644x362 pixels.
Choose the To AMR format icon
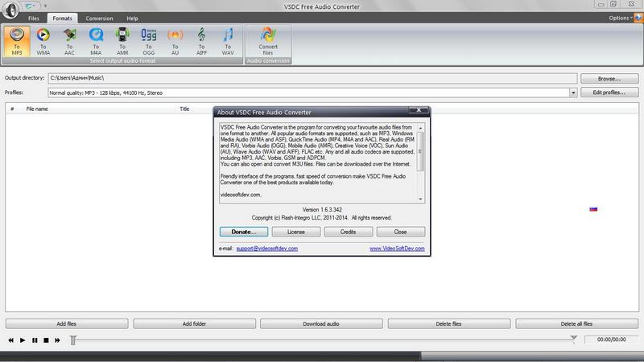(x=122, y=41)
